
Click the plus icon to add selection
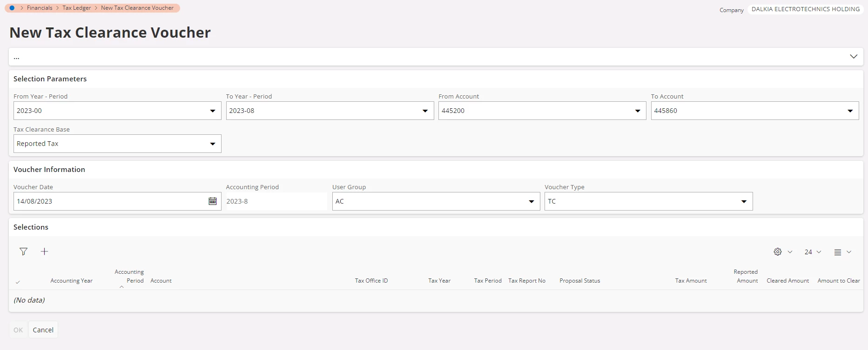(x=44, y=251)
